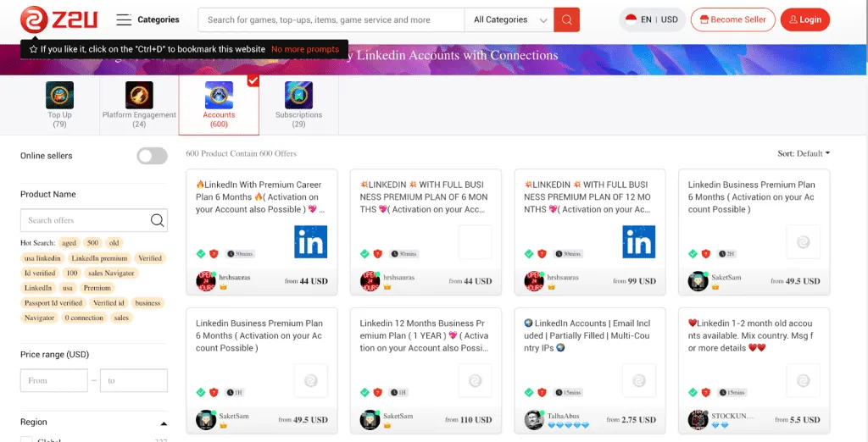Click 30mins delivery time badge on first card

[239, 254]
